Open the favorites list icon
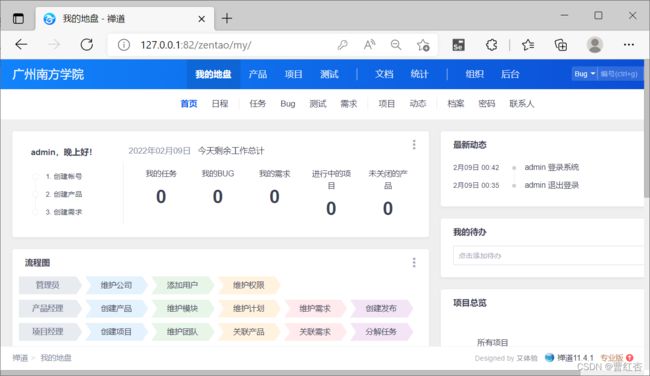The image size is (650, 376). [x=528, y=45]
